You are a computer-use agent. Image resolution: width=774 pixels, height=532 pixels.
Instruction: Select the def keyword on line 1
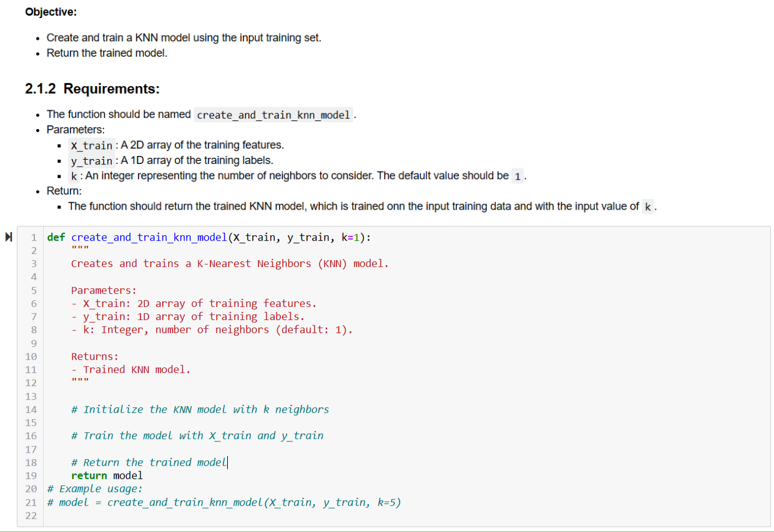pyautogui.click(x=55, y=237)
